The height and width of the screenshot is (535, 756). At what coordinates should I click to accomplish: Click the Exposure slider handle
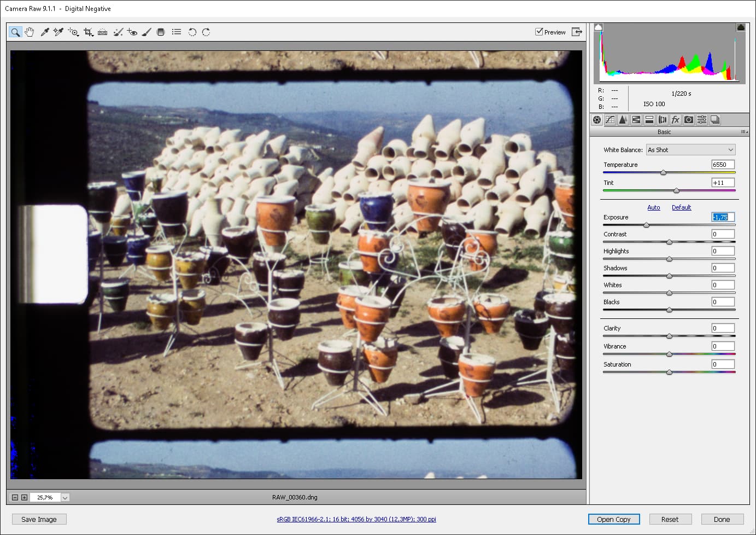646,225
